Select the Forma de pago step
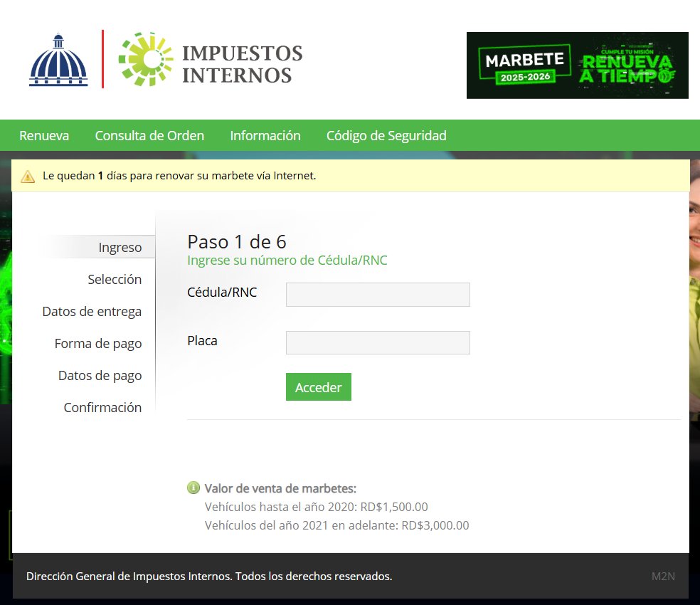The height and width of the screenshot is (605, 700). point(98,344)
